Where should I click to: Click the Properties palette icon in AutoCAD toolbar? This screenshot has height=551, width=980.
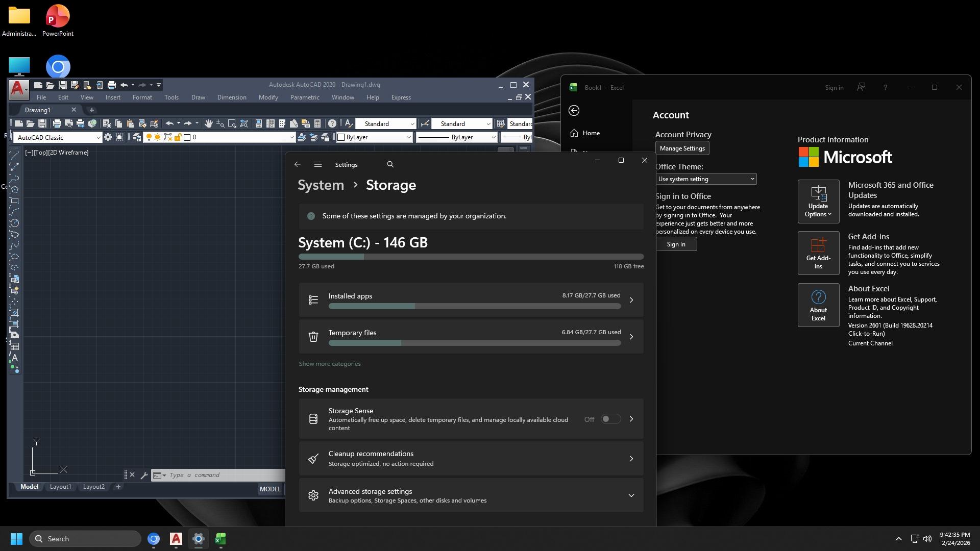coord(258,123)
